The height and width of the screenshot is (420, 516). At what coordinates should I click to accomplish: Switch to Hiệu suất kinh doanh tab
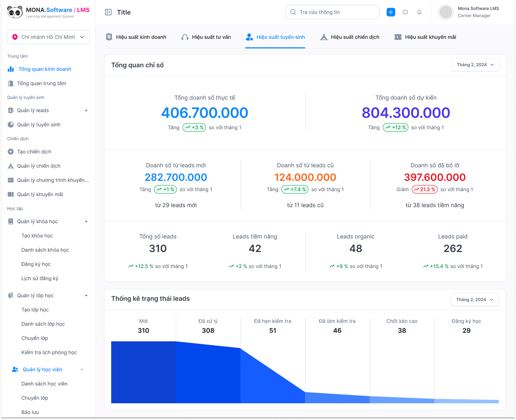(x=136, y=37)
